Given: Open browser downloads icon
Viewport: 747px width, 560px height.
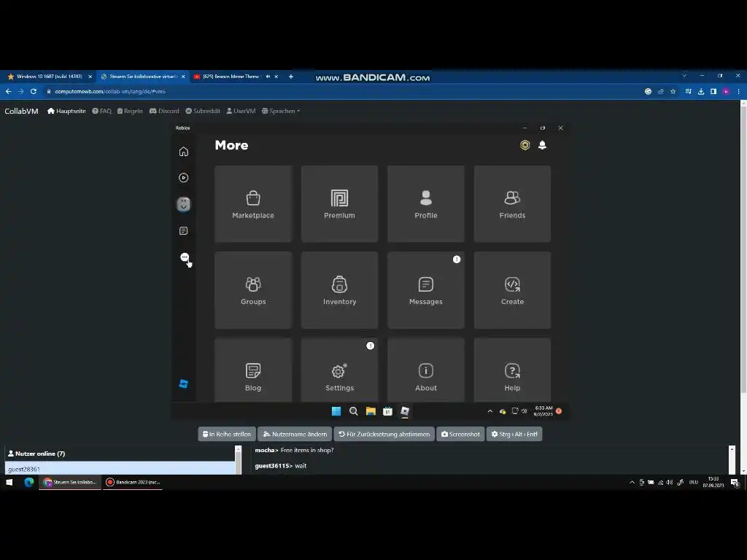Looking at the screenshot, I should pyautogui.click(x=701, y=91).
